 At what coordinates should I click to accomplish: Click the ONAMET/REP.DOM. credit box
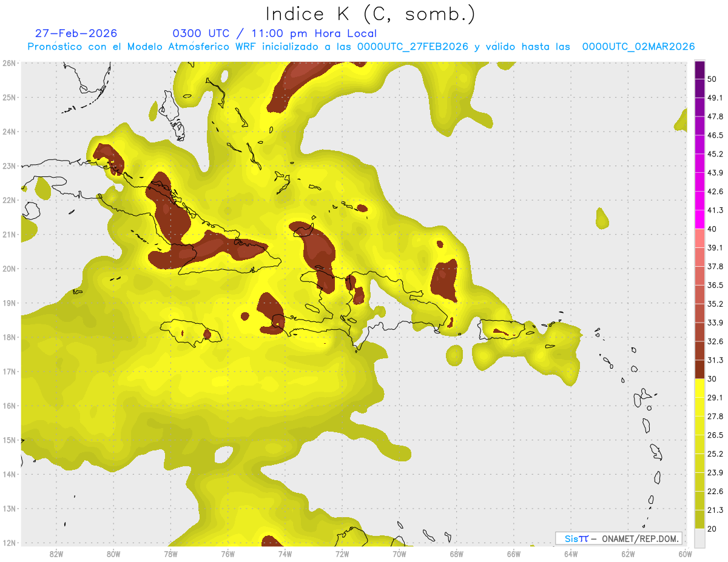tap(619, 538)
